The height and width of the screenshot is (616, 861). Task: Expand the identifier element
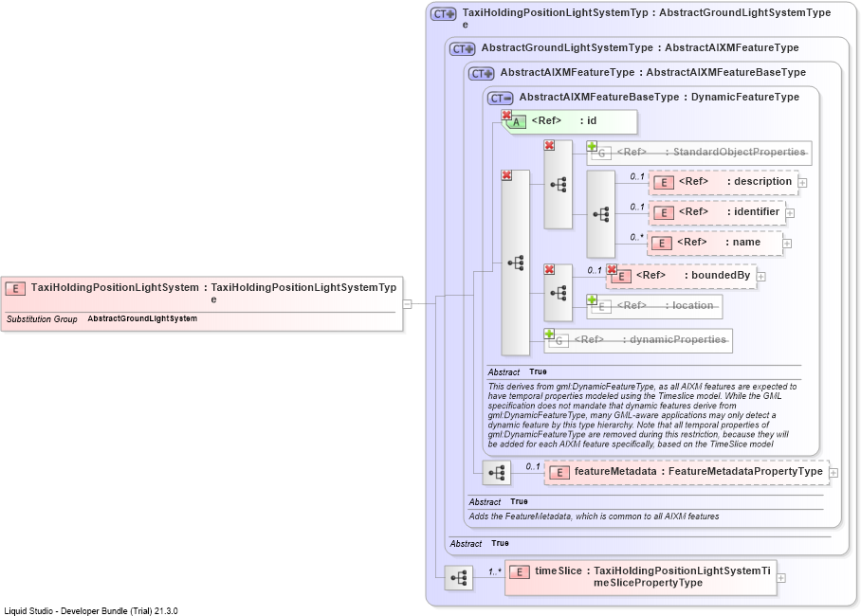(x=790, y=213)
